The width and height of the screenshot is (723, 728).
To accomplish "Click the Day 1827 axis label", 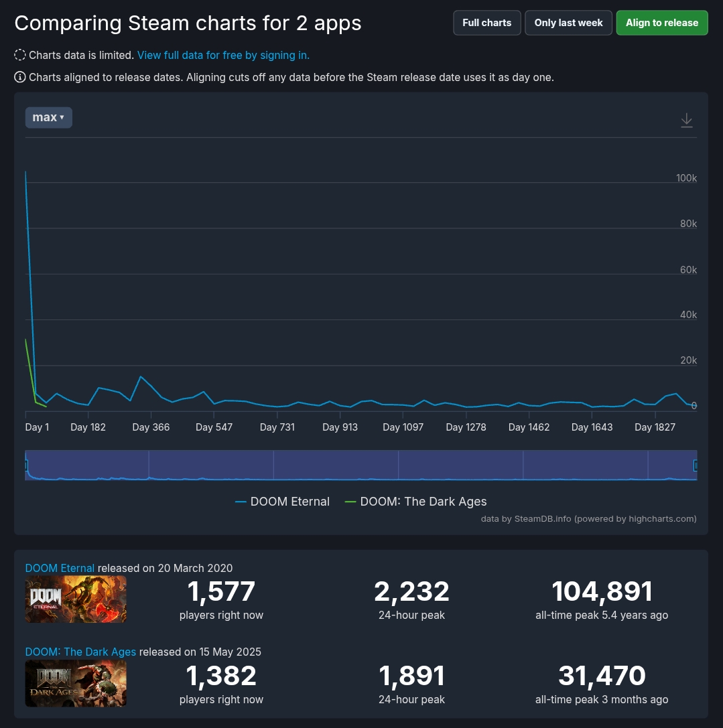I will 655,427.
